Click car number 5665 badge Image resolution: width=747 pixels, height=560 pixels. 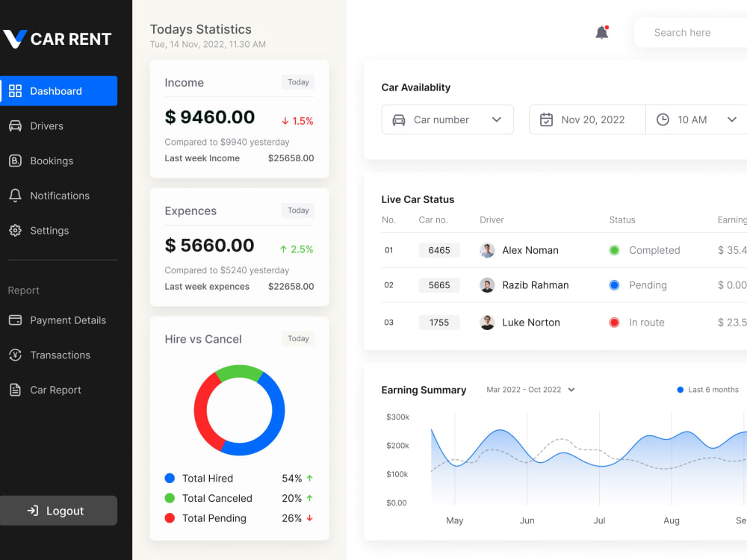click(439, 285)
